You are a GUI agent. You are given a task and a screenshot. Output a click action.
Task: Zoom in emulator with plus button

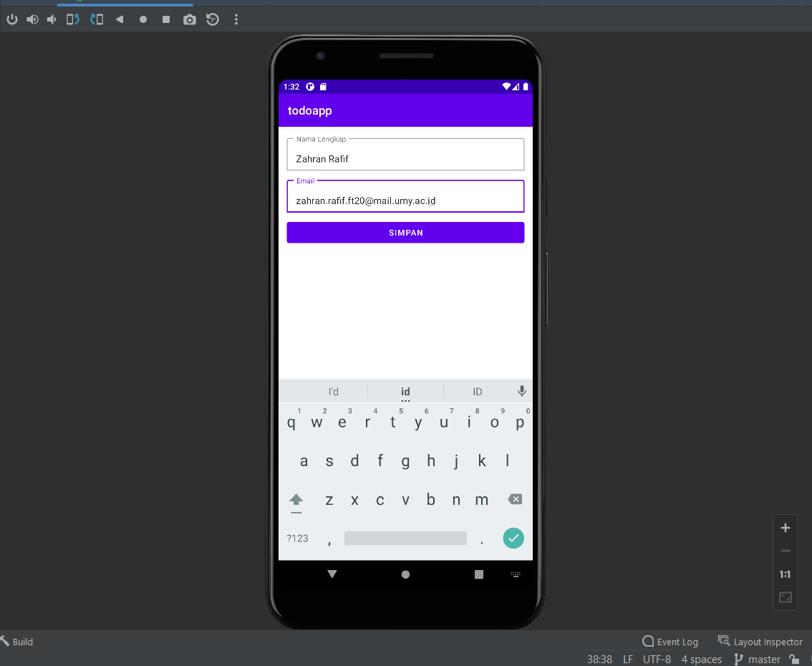click(x=785, y=528)
